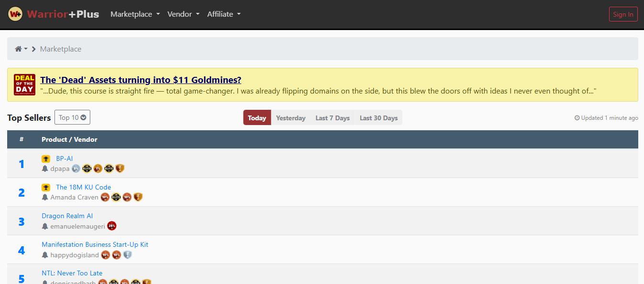Click happydogisland's silver trophy shield badge
This screenshot has width=644, height=284.
point(128,255)
